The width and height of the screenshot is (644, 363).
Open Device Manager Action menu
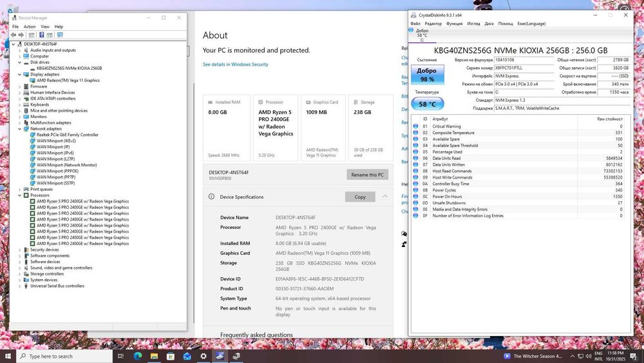click(x=30, y=26)
